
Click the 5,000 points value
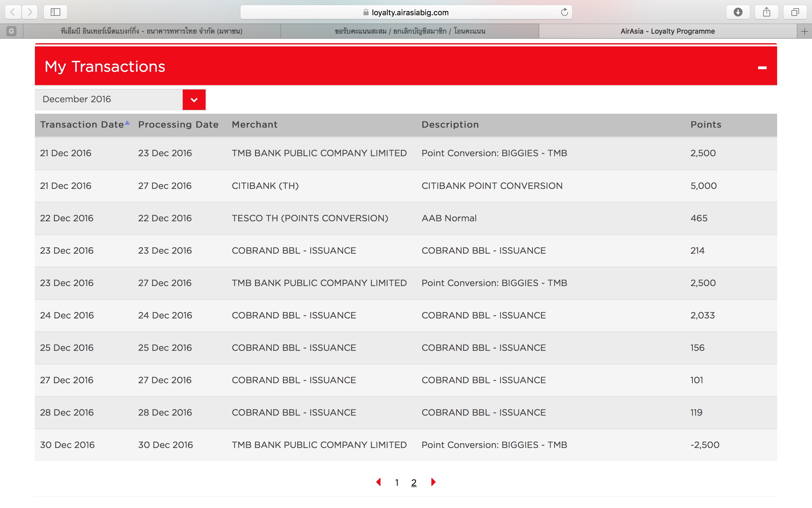703,186
